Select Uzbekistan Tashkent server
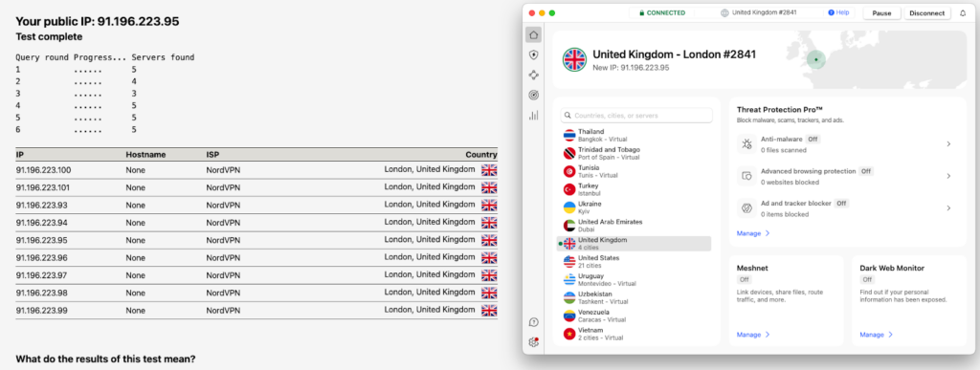Viewport: 980px width, 370px height. pyautogui.click(x=634, y=297)
